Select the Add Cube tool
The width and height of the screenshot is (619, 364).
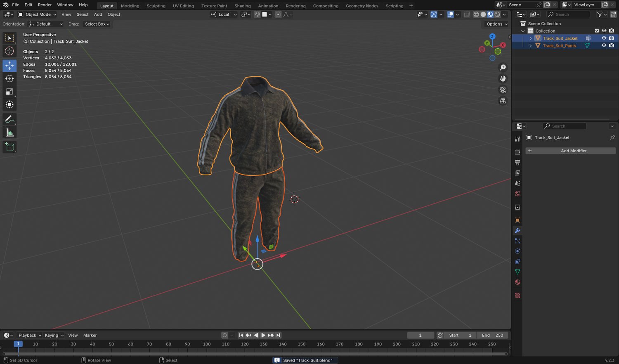pyautogui.click(x=9, y=147)
